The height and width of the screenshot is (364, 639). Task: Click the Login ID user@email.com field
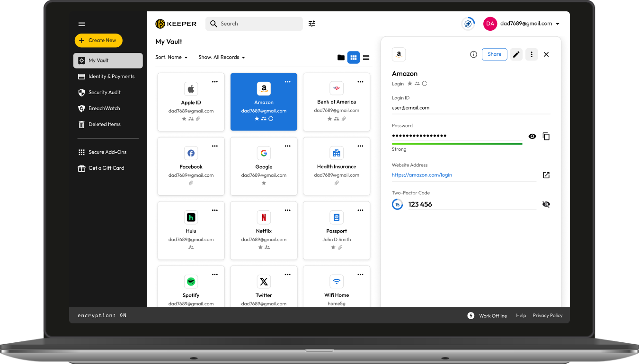pos(471,108)
